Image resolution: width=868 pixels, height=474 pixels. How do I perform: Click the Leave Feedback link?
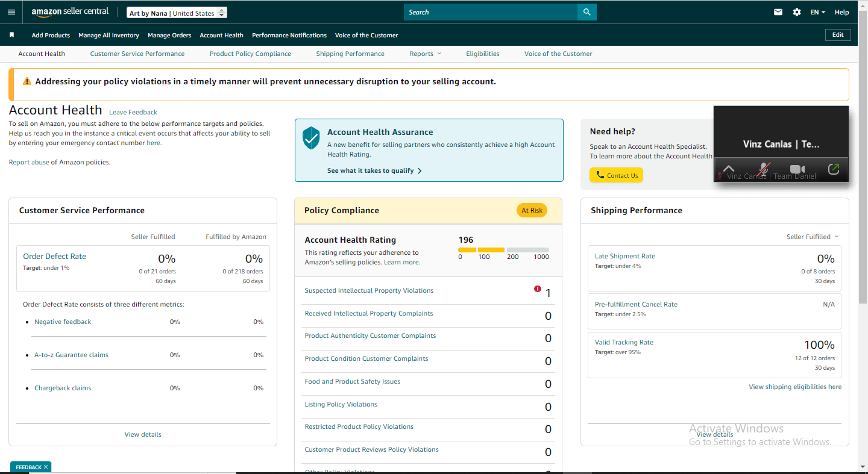tap(133, 112)
